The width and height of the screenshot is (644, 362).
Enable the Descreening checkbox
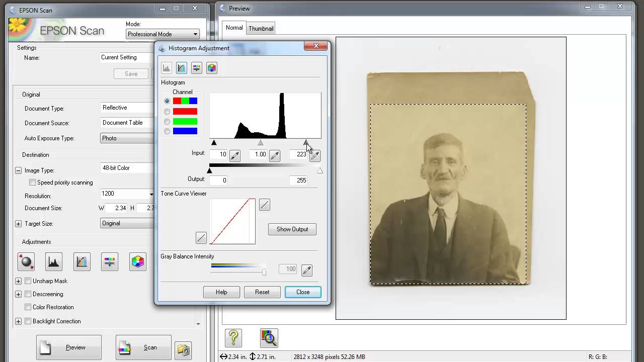28,294
